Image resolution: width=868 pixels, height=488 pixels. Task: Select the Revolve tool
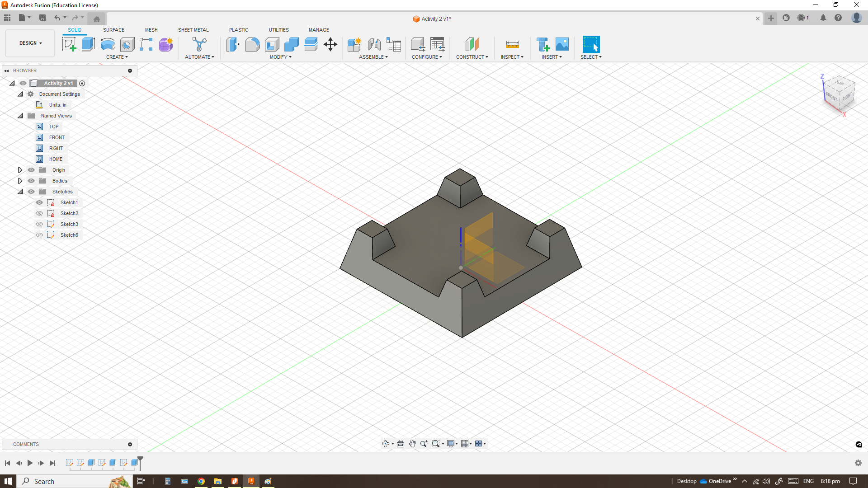click(x=108, y=44)
